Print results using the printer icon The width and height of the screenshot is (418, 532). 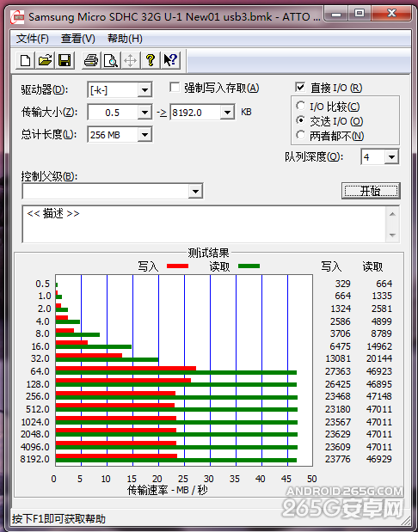(x=91, y=61)
